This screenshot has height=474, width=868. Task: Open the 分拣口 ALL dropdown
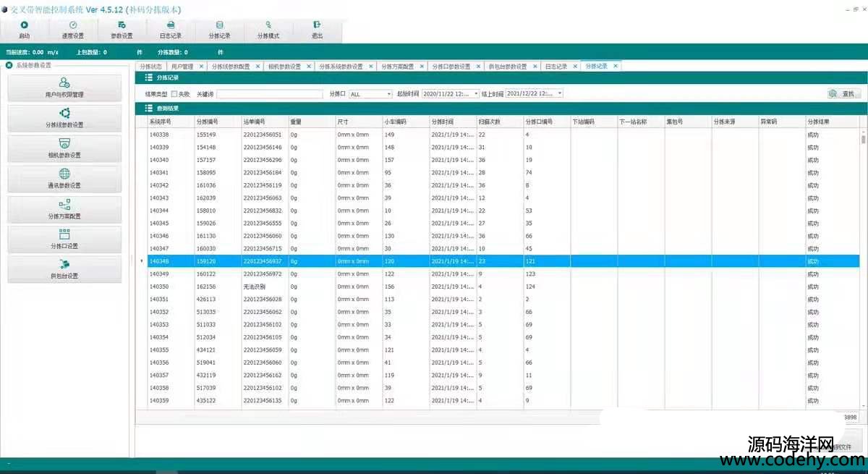388,94
